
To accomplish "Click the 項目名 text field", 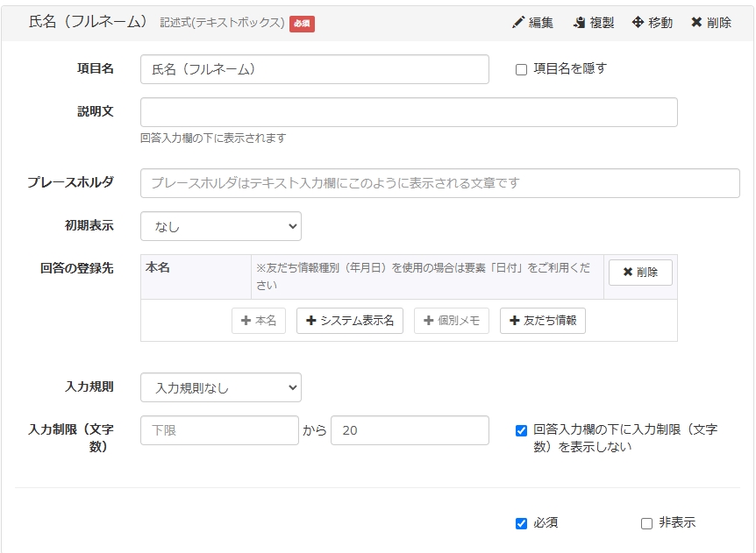I will 314,69.
